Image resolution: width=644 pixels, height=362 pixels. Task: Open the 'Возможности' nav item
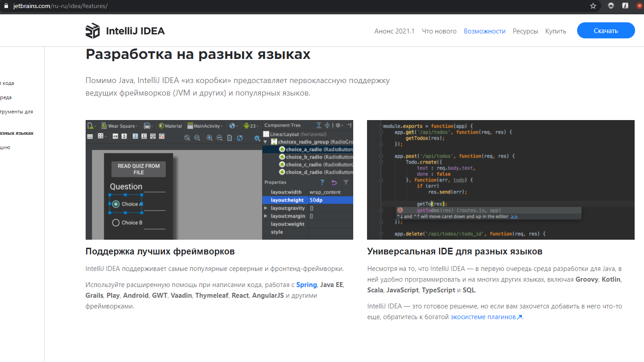[x=485, y=31]
